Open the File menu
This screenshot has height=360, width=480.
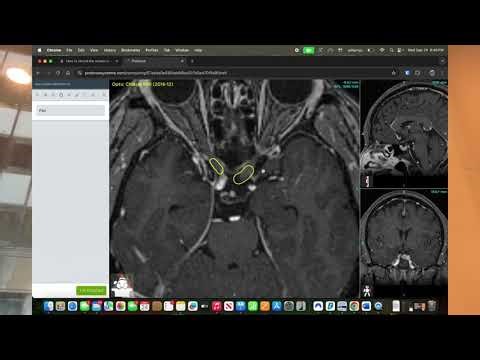pos(69,50)
